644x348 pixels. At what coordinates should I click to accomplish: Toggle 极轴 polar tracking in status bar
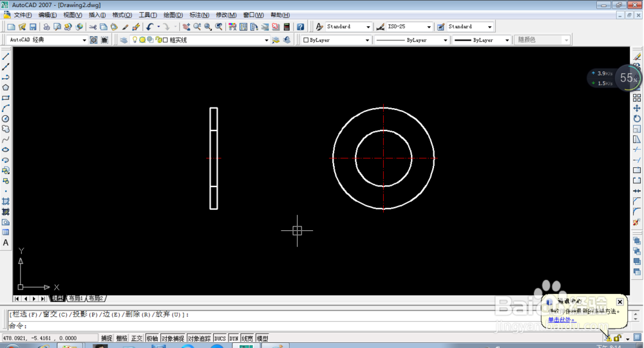pos(152,338)
